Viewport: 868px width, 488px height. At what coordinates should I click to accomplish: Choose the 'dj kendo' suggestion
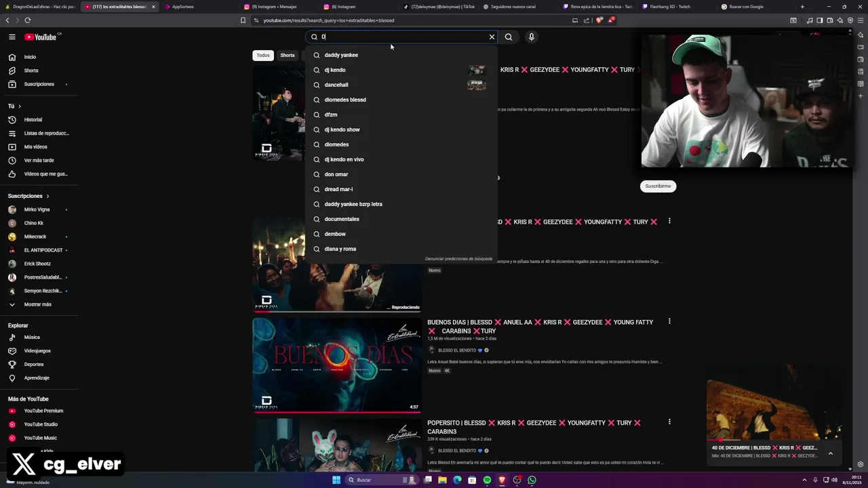point(401,70)
